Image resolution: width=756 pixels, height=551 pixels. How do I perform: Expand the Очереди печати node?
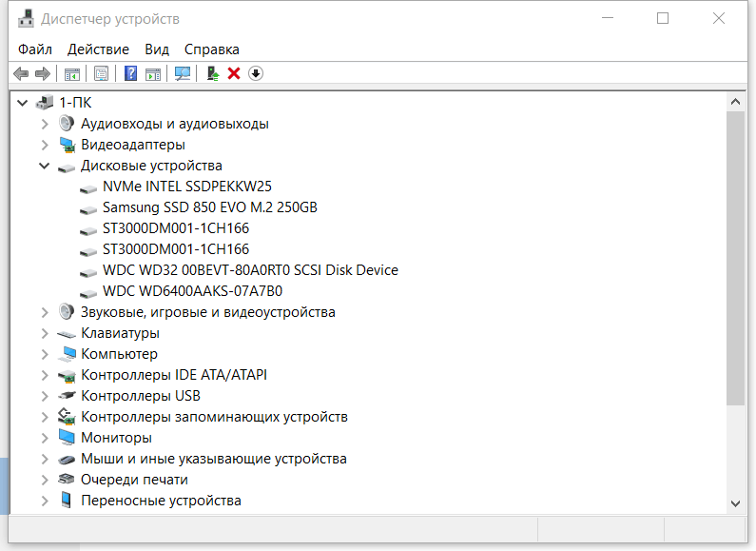[45, 480]
